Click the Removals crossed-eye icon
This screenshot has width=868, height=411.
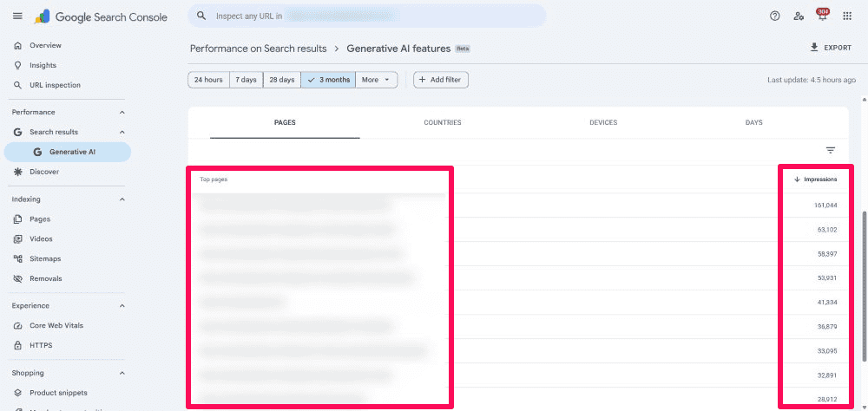pyautogui.click(x=17, y=279)
